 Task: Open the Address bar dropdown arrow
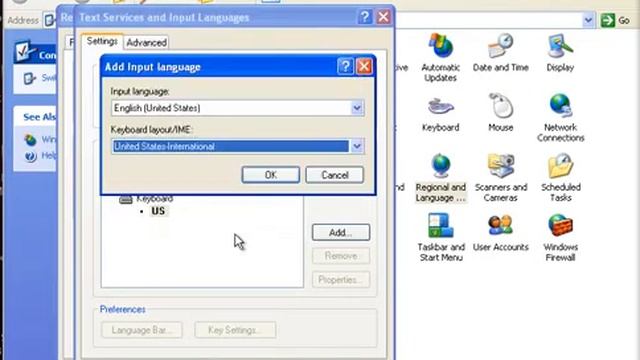(x=588, y=20)
